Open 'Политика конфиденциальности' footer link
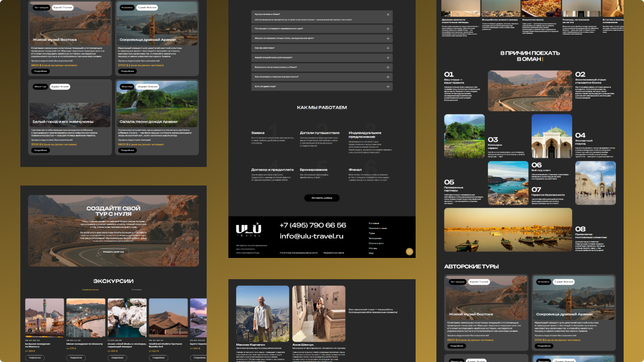The height and width of the screenshot is (362, 644). 298,252
